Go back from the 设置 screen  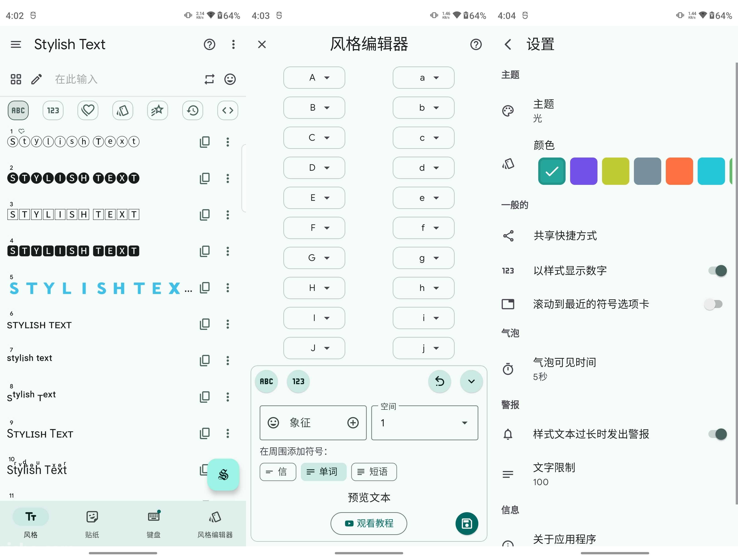tap(508, 44)
